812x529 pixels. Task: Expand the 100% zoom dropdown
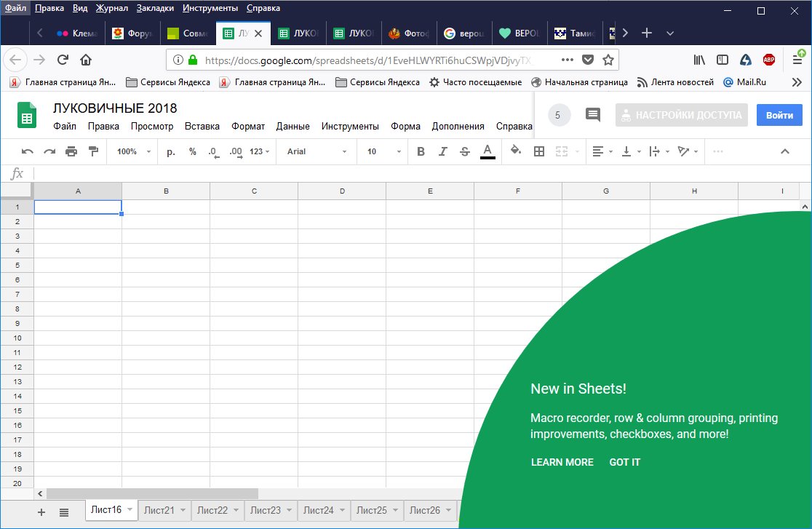coord(134,151)
